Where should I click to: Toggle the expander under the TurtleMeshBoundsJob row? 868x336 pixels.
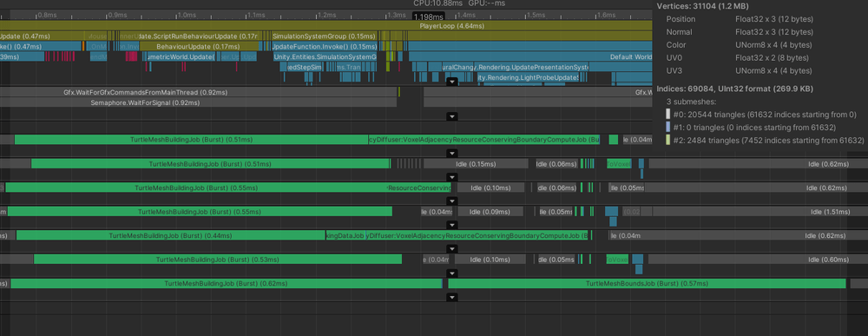tap(452, 297)
